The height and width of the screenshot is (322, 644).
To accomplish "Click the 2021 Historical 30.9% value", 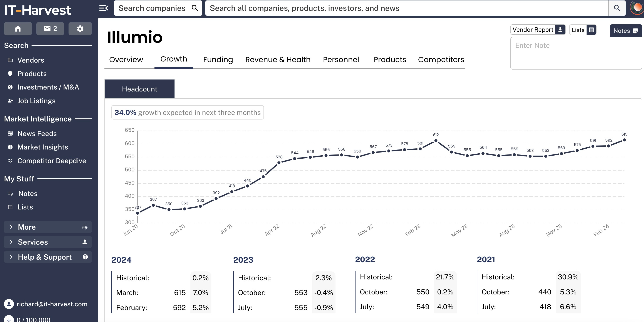I will tap(568, 277).
